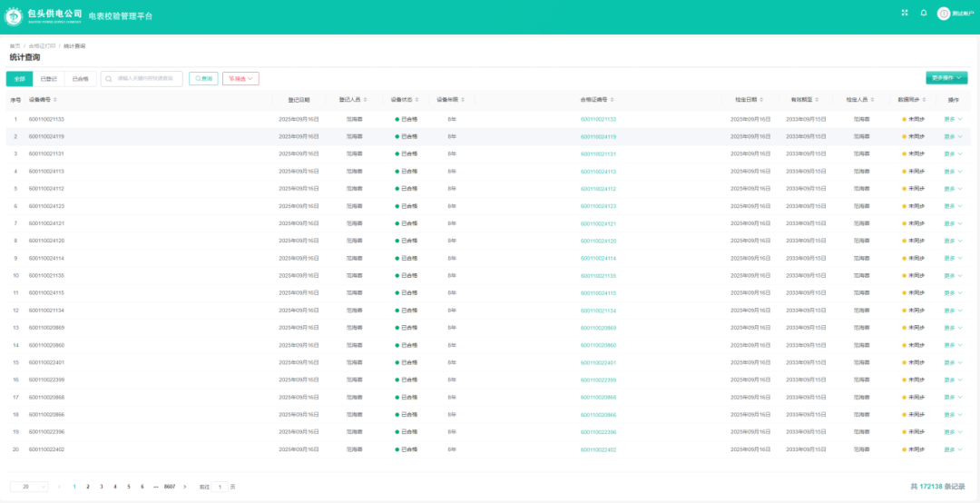Select the 全部 filter tab

[x=19, y=79]
